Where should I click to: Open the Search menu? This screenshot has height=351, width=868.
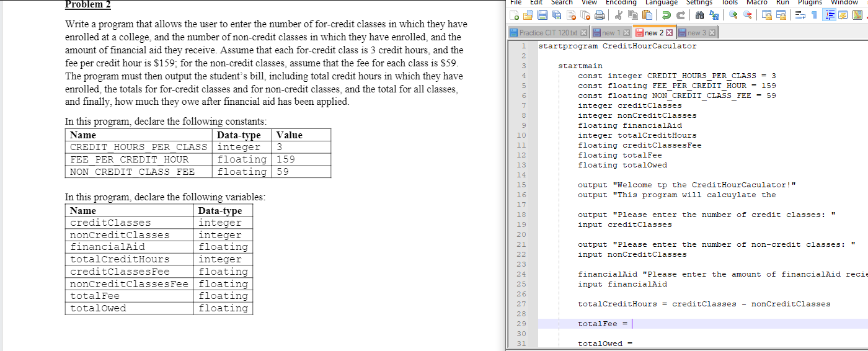(x=562, y=2)
